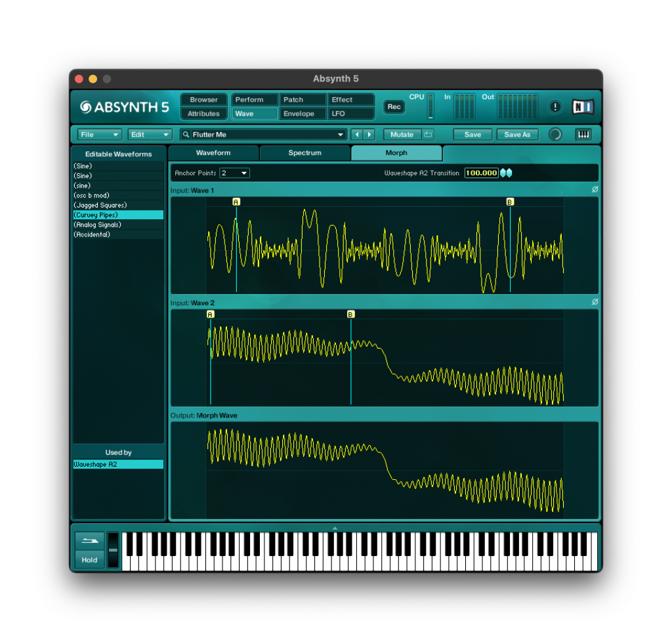Toggle the on-screen keyboard icon

(x=583, y=135)
